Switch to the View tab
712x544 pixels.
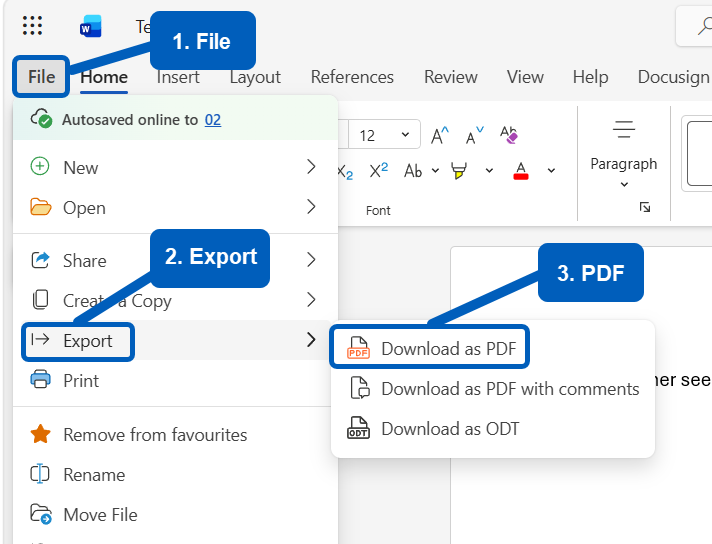click(x=525, y=77)
